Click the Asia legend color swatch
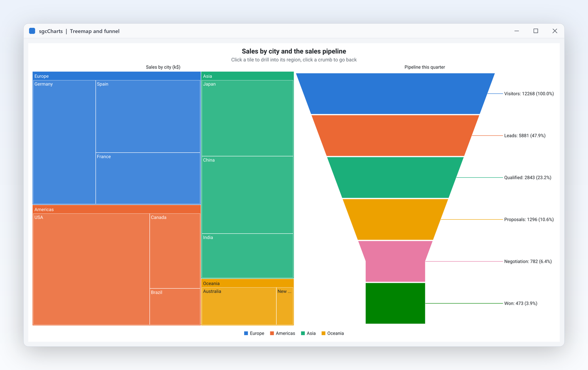 [303, 333]
